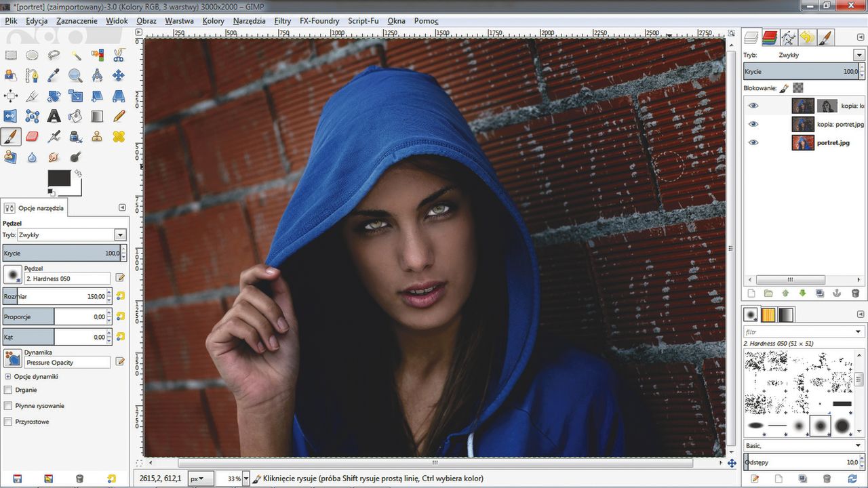Delete layer trash button

855,293
